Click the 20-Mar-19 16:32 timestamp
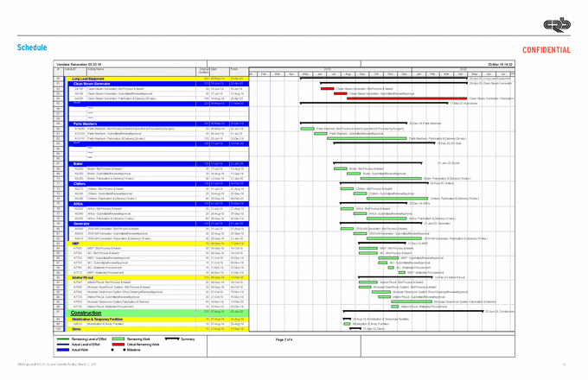Viewport: 588px width, 380px height. [x=500, y=65]
